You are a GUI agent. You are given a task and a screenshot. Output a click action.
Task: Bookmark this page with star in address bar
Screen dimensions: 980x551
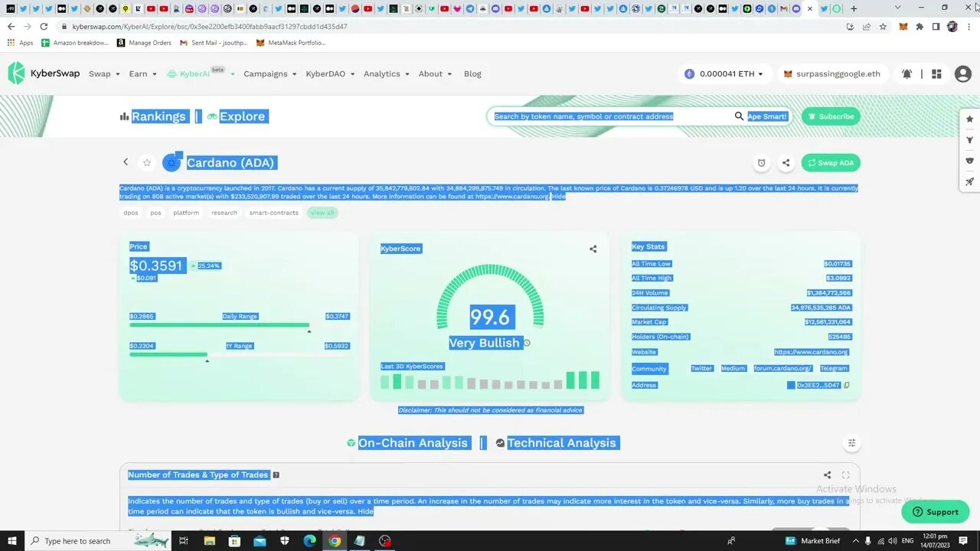883,26
